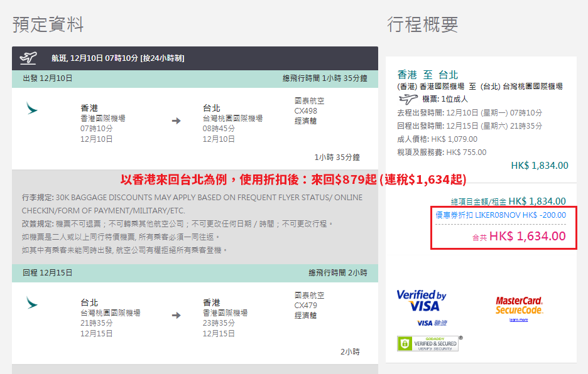Click the 改簽規定 change rule text
This screenshot has width=588, height=374.
(x=177, y=224)
